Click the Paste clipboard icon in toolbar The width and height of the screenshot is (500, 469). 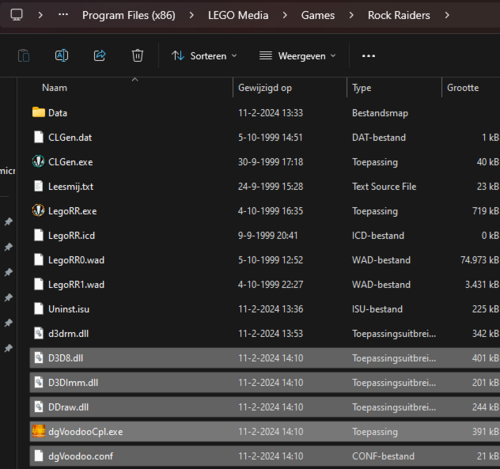(x=24, y=56)
